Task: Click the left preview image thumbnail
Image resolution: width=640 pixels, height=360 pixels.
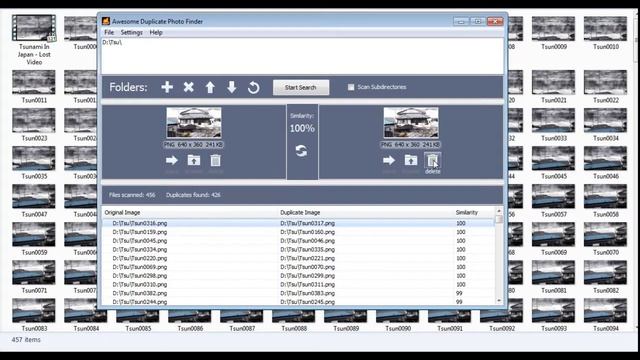Action: (194, 123)
